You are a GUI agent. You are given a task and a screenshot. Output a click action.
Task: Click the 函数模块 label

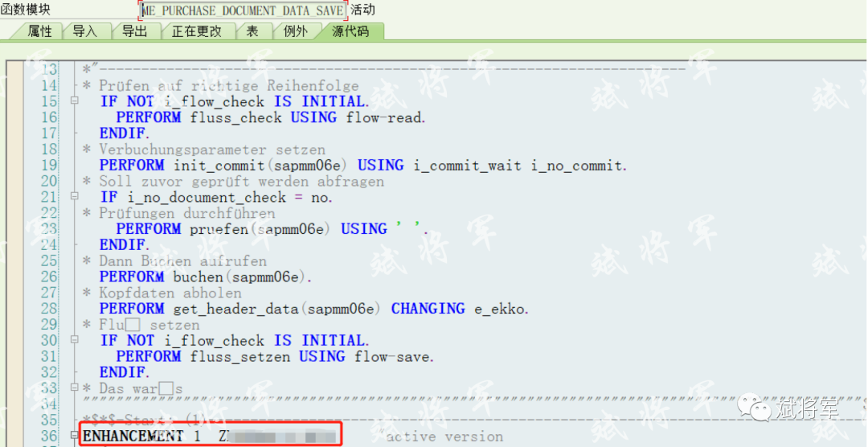pyautogui.click(x=26, y=10)
